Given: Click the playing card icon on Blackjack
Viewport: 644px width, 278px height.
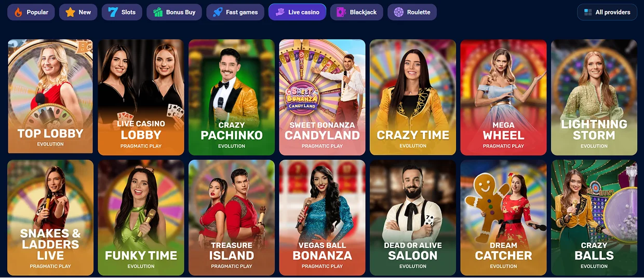Looking at the screenshot, I should pyautogui.click(x=341, y=12).
